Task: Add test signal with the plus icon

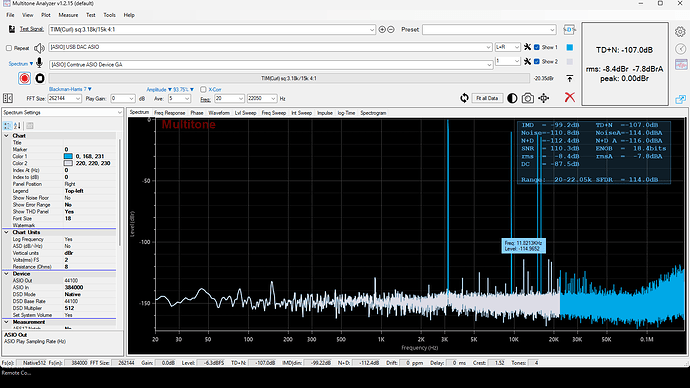Action: point(382,29)
